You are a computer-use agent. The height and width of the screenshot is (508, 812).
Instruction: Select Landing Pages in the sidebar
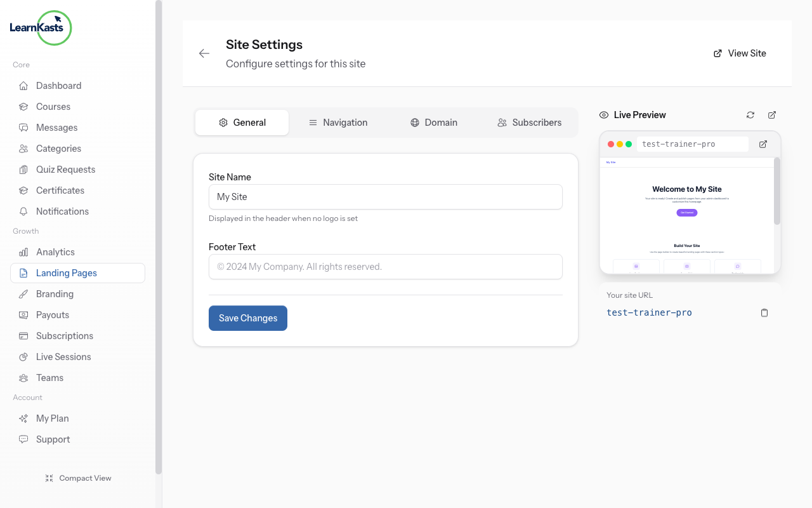(67, 272)
